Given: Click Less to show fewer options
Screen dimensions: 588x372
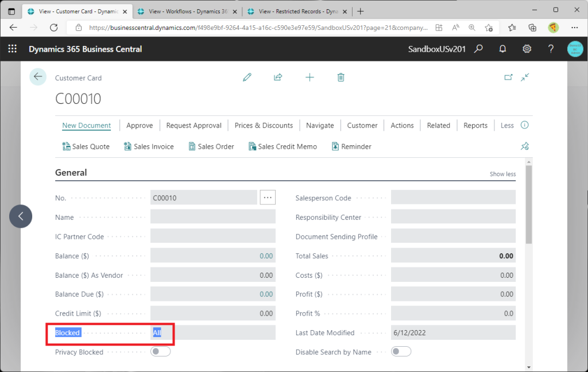Looking at the screenshot, I should point(507,125).
